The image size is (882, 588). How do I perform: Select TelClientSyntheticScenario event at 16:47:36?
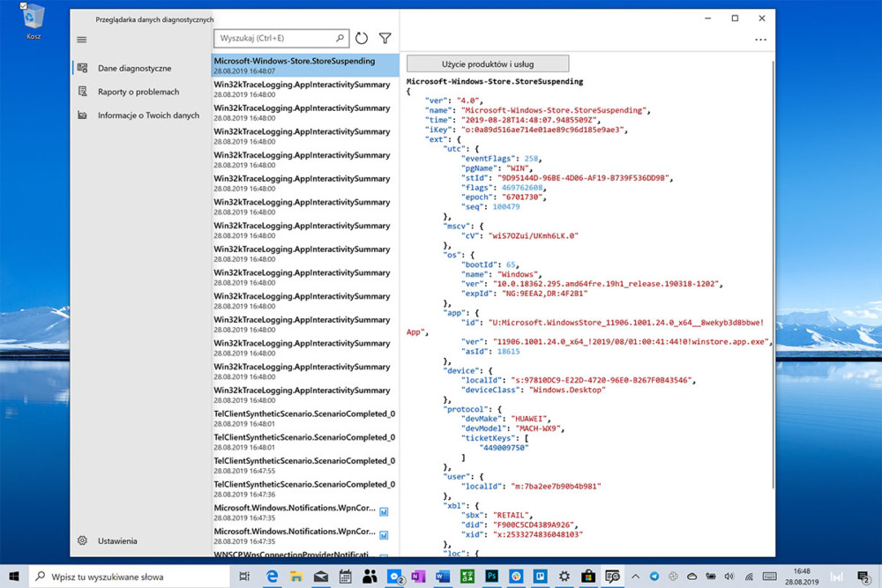point(305,489)
